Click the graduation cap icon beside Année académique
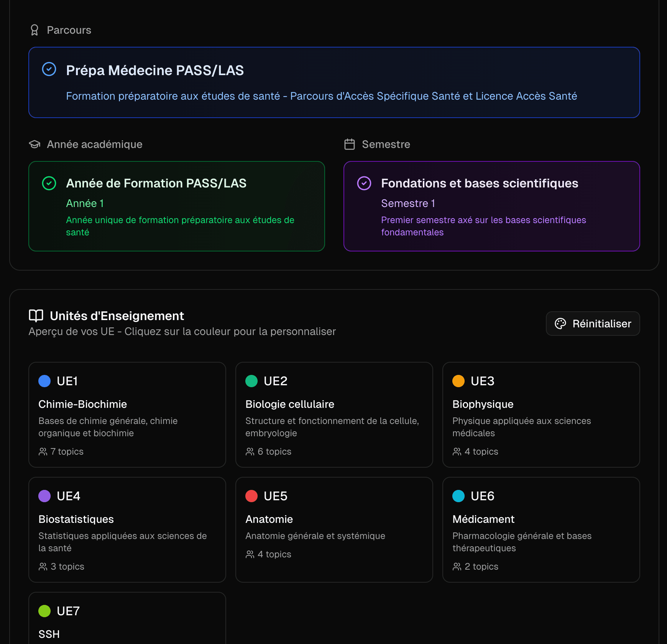This screenshot has width=667, height=644. click(34, 144)
